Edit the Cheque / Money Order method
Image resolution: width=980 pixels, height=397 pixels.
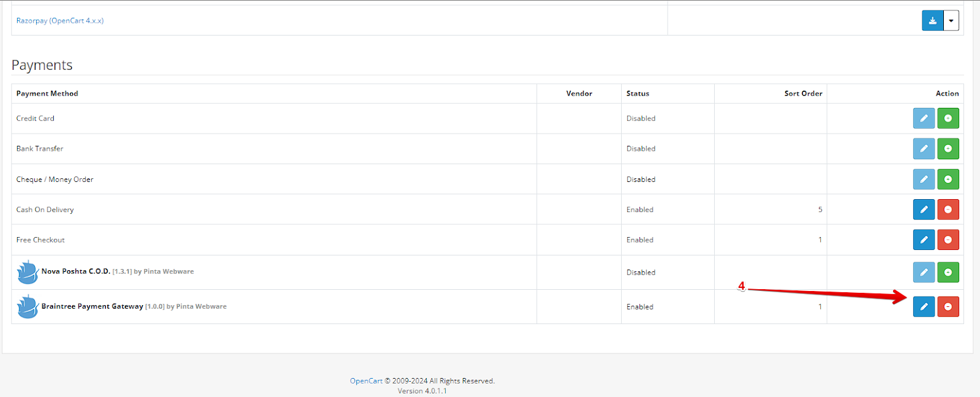tap(924, 179)
